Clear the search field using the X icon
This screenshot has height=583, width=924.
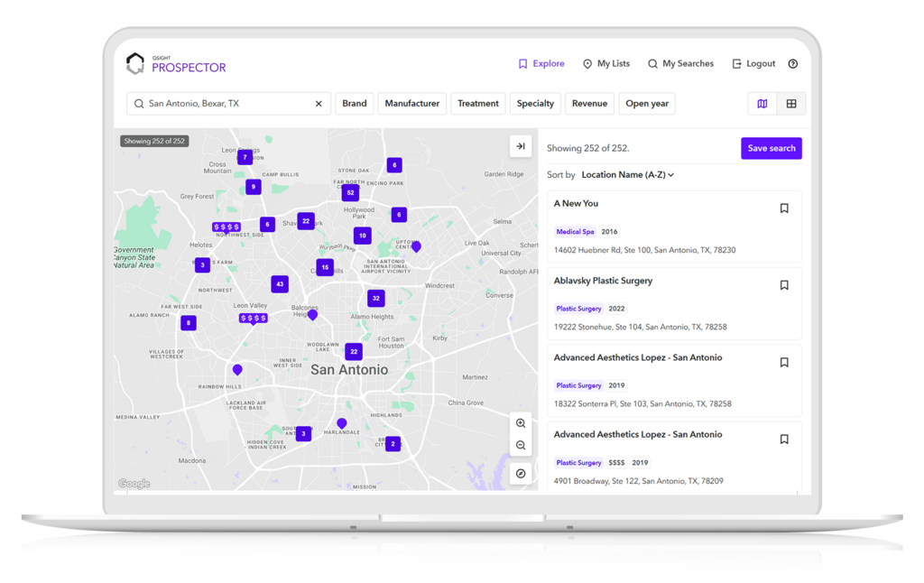pyautogui.click(x=318, y=103)
